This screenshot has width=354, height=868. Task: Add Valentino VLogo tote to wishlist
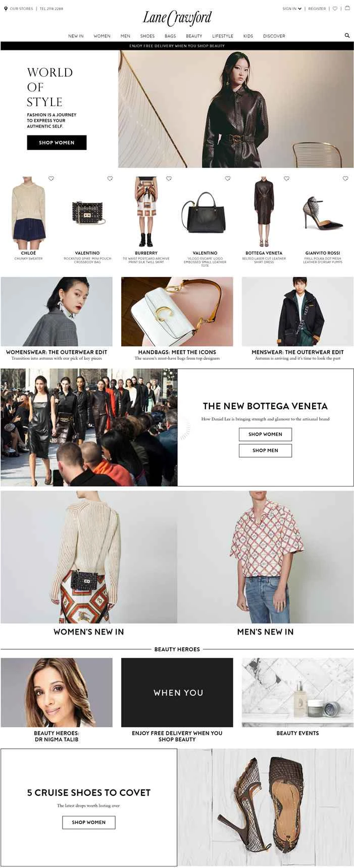pyautogui.click(x=228, y=178)
